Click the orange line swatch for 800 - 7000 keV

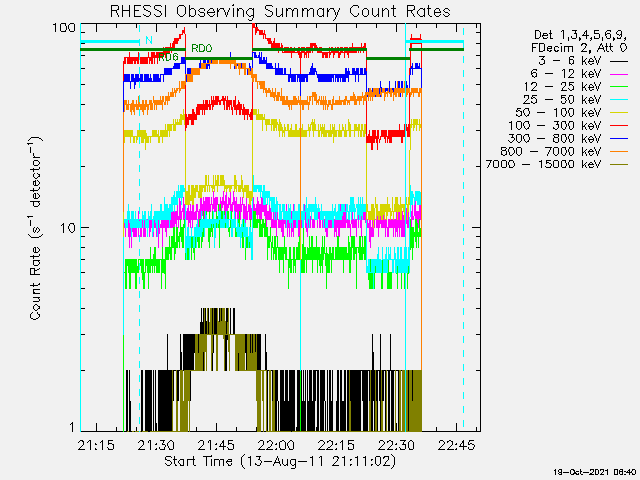[x=619, y=152]
